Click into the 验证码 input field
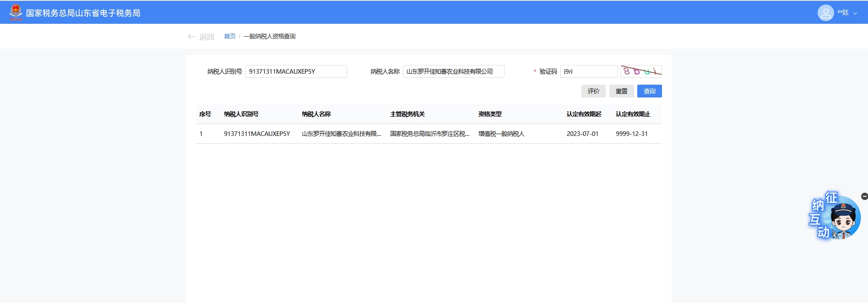Screen dimensions: 868x303 coord(588,71)
